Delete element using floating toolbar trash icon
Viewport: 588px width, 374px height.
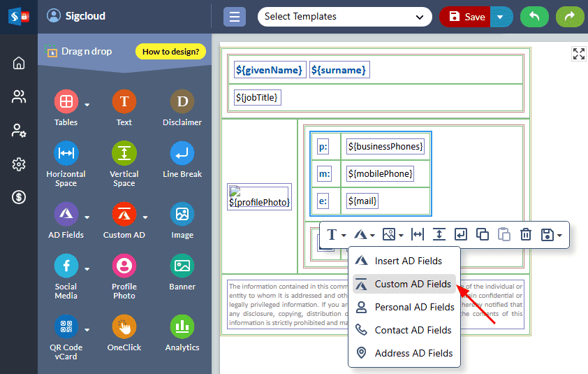526,235
